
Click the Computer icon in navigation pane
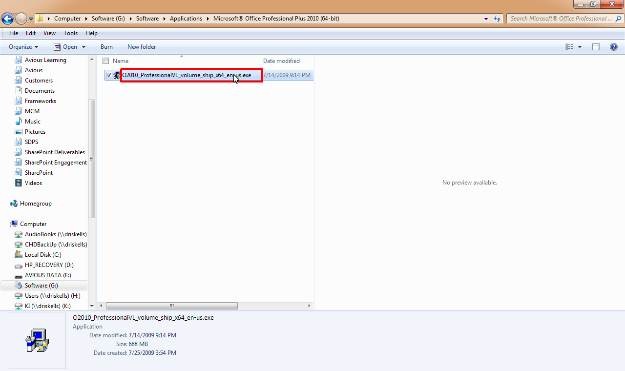[14, 224]
